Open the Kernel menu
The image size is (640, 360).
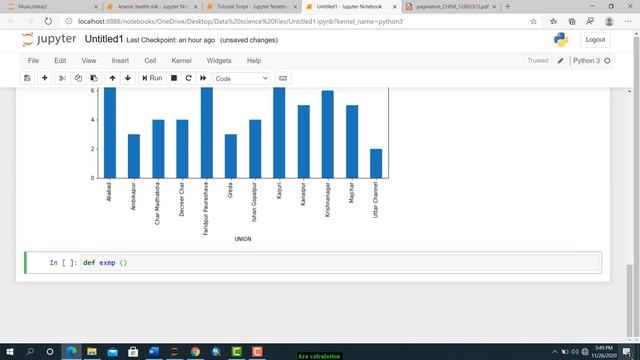(181, 60)
